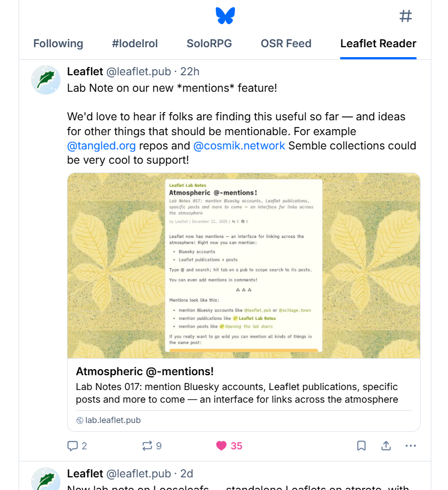The height and width of the screenshot is (490, 448).
Task: Visit the lab.leaflet.pub link card domain
Action: [x=113, y=420]
